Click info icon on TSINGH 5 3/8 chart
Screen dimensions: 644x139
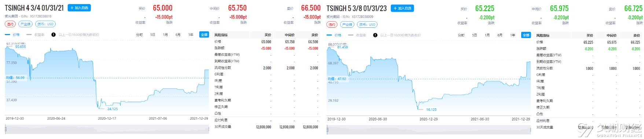point(375,35)
